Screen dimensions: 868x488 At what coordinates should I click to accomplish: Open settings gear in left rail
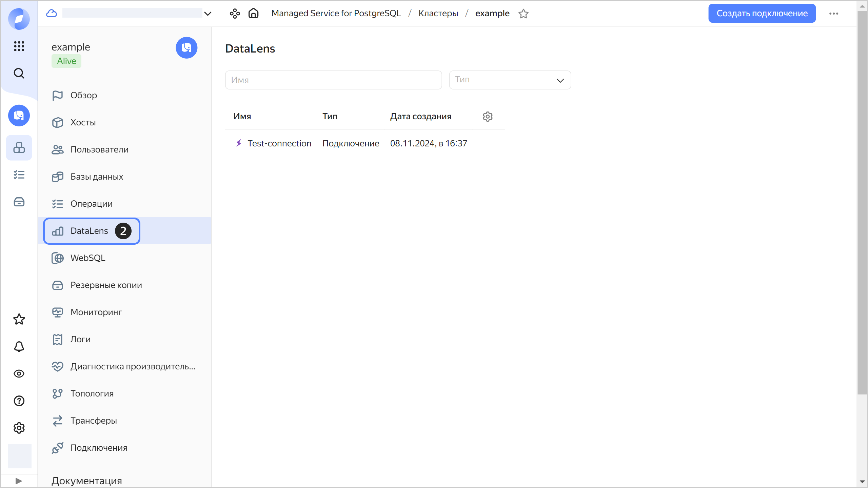pos(19,428)
